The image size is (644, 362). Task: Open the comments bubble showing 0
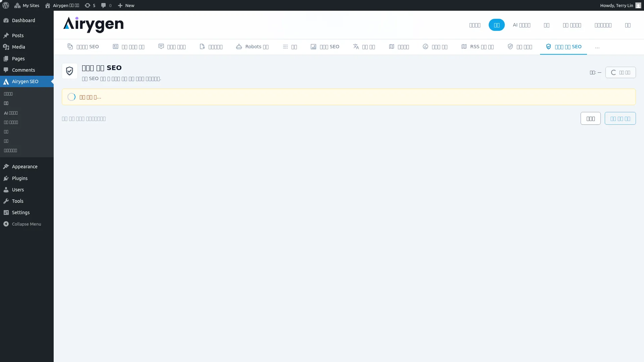click(x=106, y=5)
